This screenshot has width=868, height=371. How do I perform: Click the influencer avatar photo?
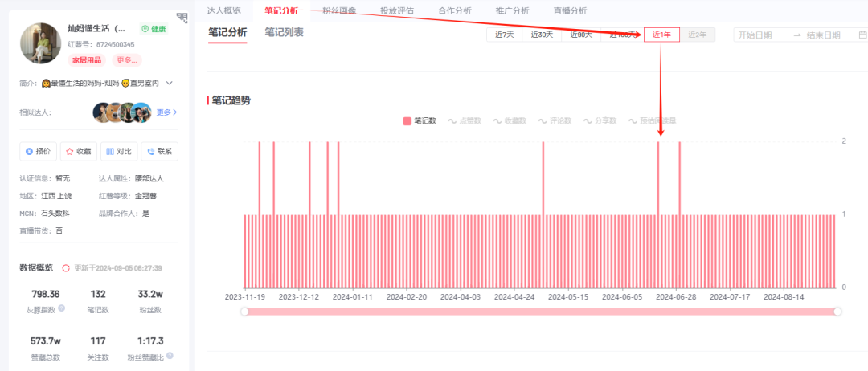(x=41, y=43)
